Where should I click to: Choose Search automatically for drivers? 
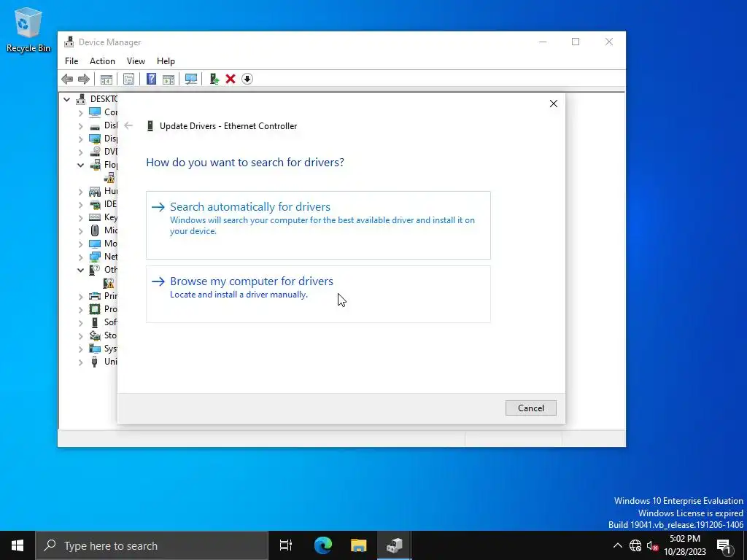(x=318, y=225)
